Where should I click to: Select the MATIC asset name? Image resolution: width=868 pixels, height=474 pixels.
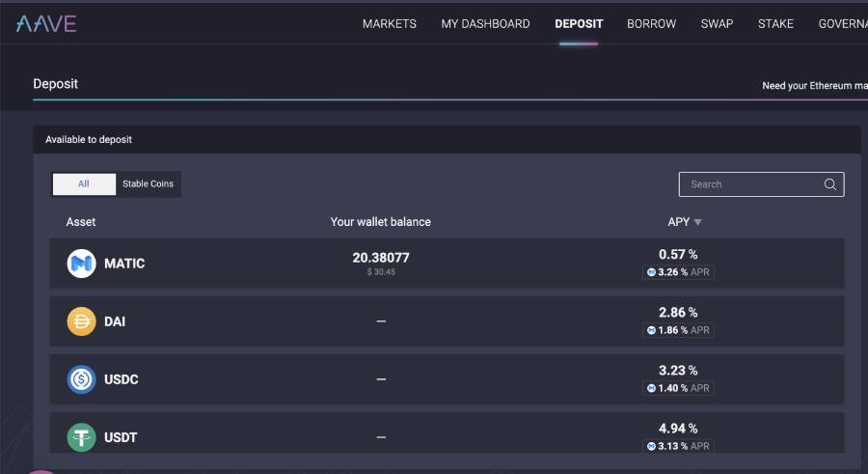coord(124,264)
